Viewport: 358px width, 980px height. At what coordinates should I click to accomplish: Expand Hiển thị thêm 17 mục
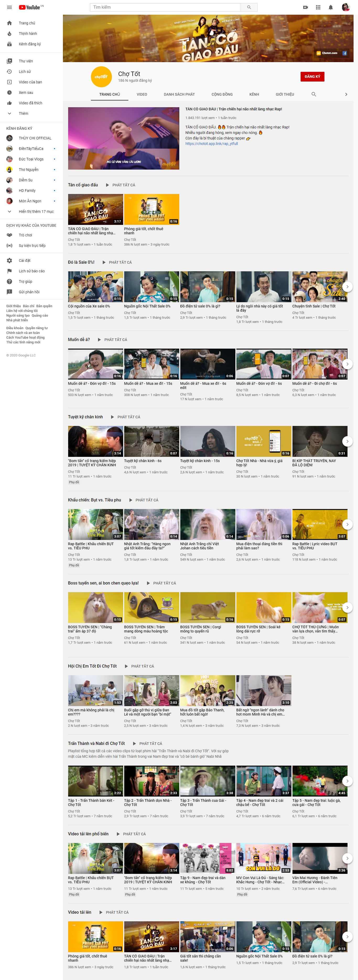coord(36,212)
